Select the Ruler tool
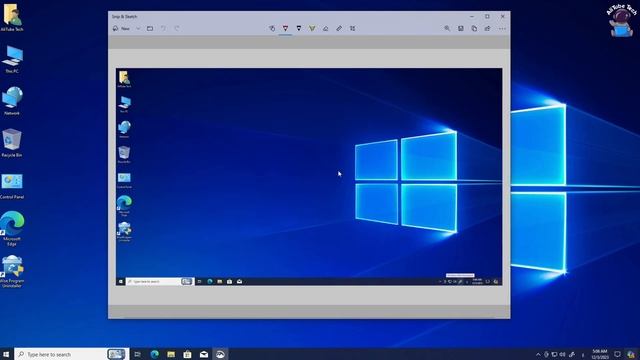This screenshot has height=360, width=640. pyautogui.click(x=339, y=29)
